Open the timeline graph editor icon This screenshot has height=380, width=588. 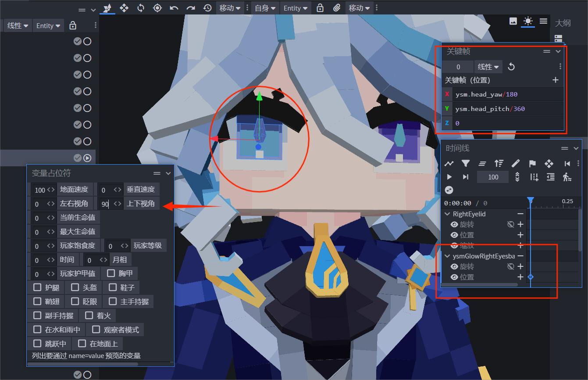[449, 164]
